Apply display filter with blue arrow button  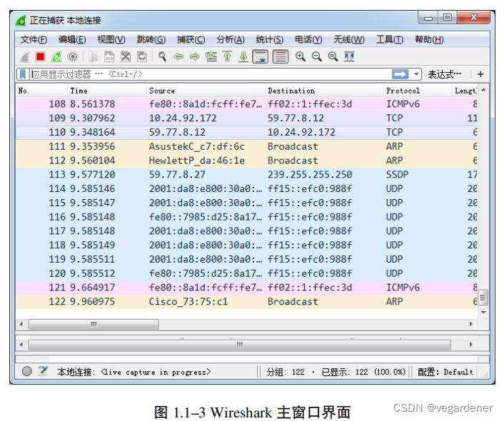pos(400,74)
